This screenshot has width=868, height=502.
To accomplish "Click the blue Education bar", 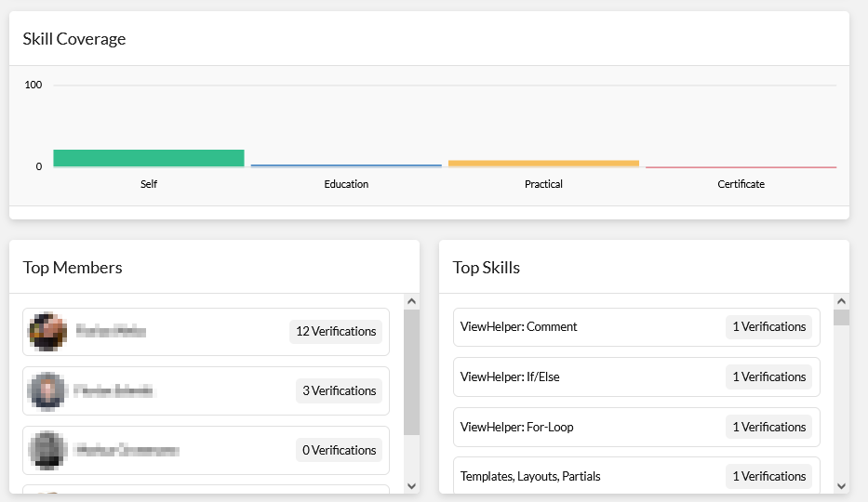I will pos(346,165).
